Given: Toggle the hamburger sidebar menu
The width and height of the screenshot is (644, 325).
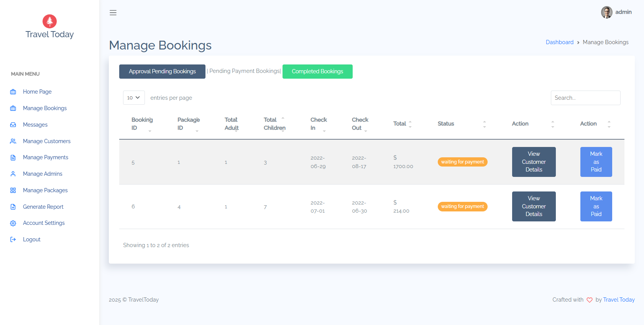Looking at the screenshot, I should point(113,13).
